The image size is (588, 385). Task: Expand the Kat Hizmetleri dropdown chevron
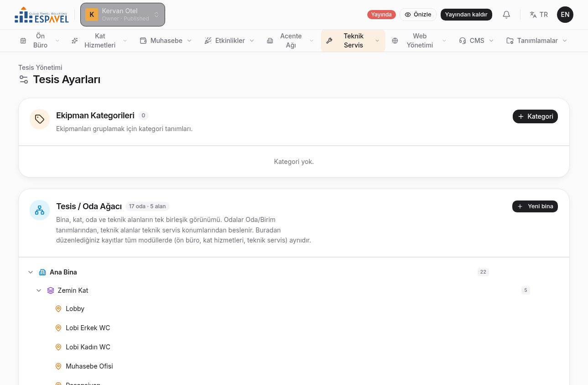125,41
